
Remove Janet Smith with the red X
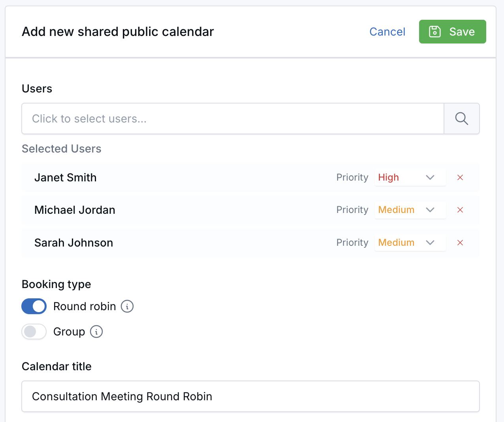(460, 177)
